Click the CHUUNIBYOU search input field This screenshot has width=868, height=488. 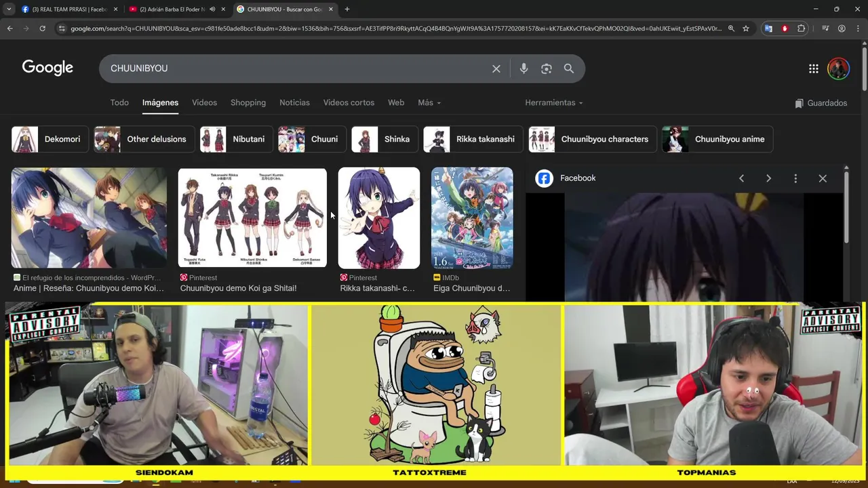point(298,68)
